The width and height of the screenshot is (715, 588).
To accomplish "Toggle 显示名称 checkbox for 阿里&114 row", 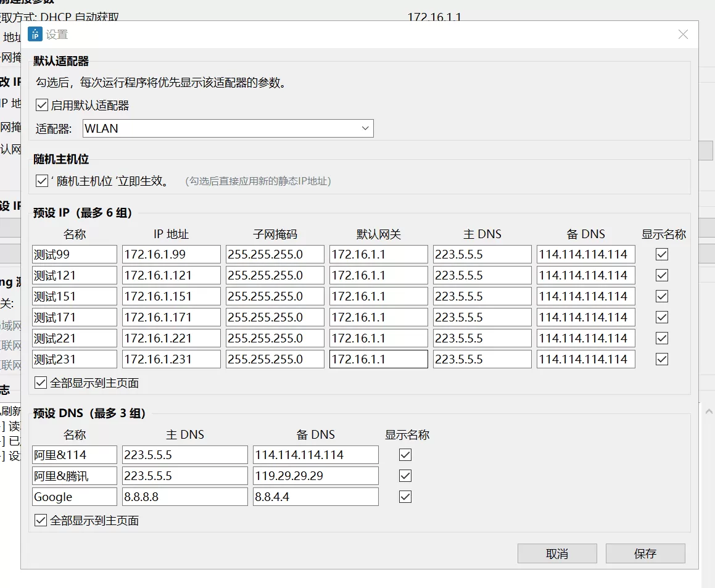I will click(x=405, y=455).
